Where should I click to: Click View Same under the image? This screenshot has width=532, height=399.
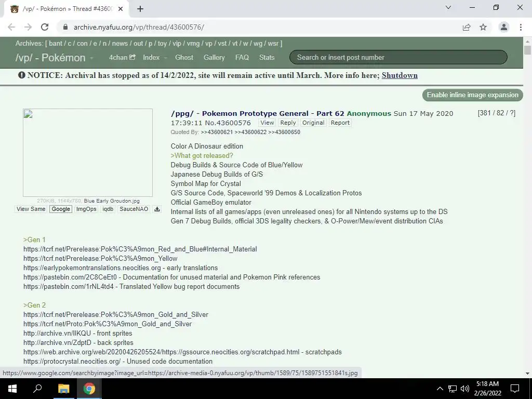31,209
